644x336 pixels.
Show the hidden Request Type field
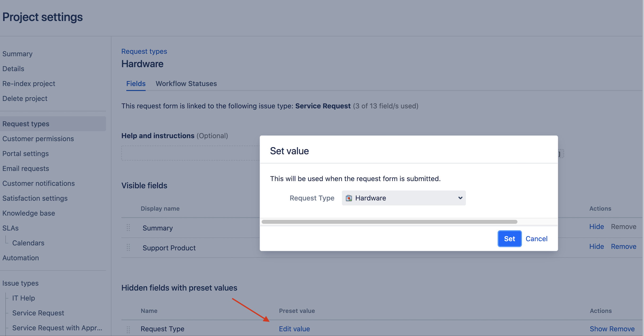[598, 329]
